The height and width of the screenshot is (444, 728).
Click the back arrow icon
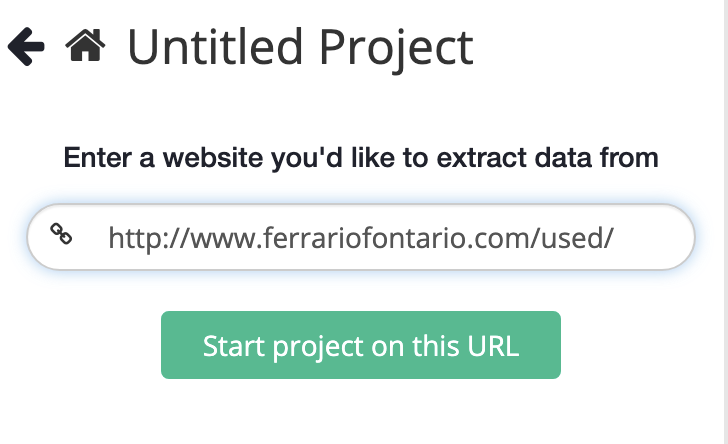(x=26, y=47)
